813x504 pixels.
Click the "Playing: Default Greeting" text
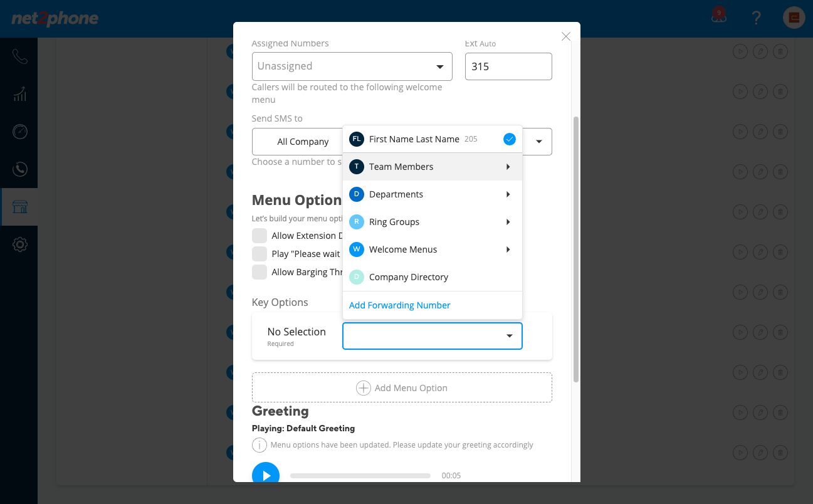[303, 429]
